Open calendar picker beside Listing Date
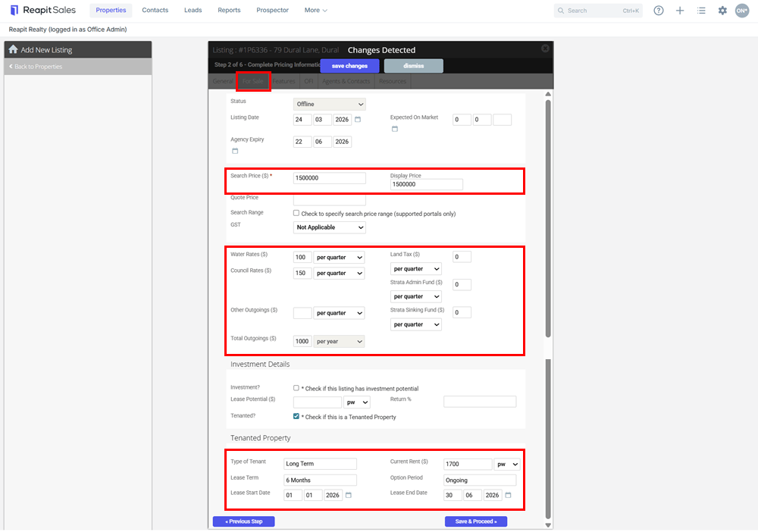 (x=358, y=119)
